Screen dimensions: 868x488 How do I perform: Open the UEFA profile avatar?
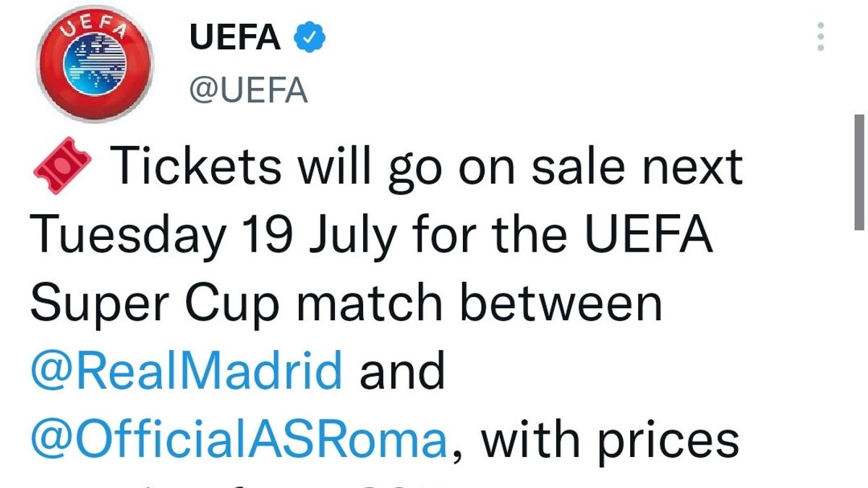[x=95, y=64]
